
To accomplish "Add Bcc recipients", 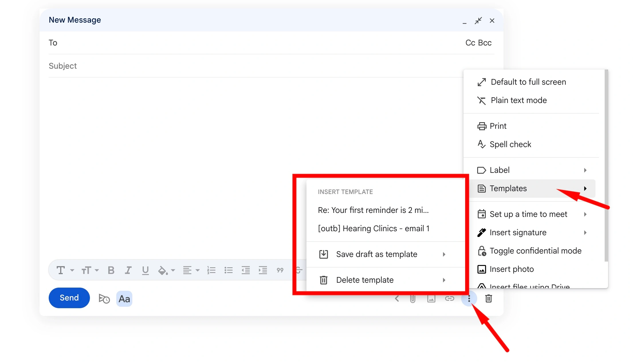I will (x=485, y=43).
